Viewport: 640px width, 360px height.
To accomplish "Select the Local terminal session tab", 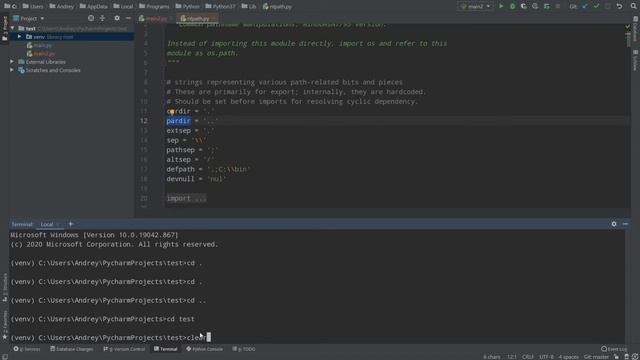I will point(47,224).
